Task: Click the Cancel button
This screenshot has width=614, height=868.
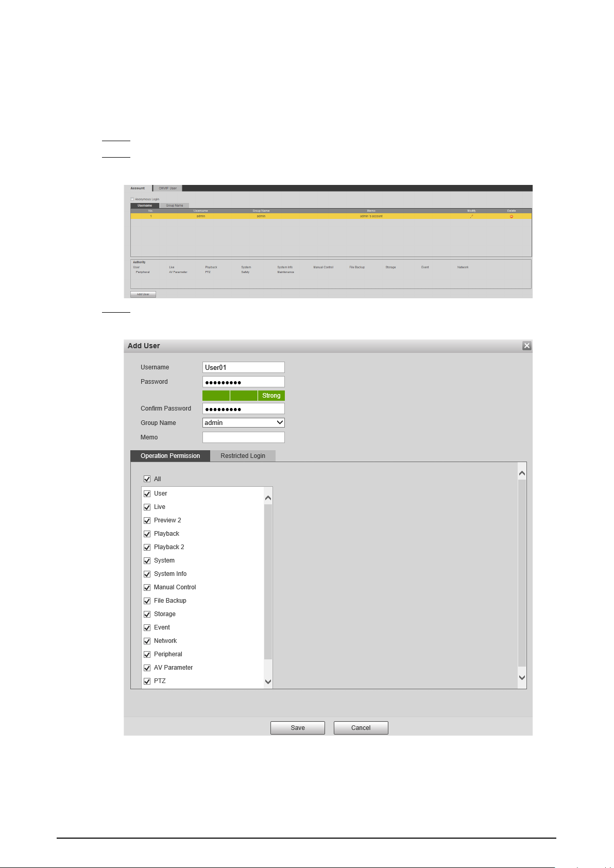Action: 361,728
